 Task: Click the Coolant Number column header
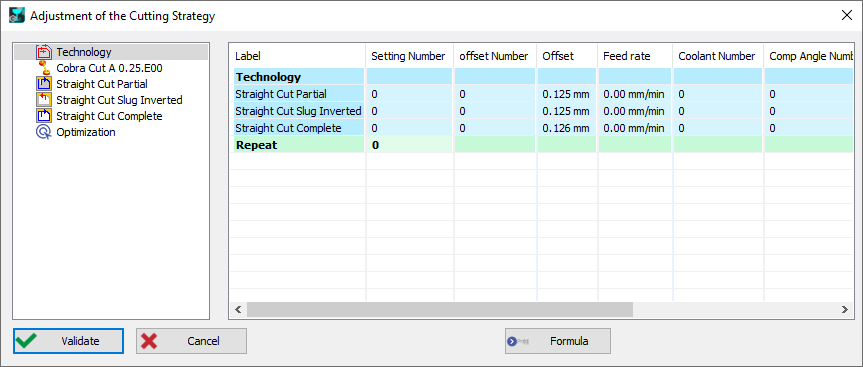(718, 56)
